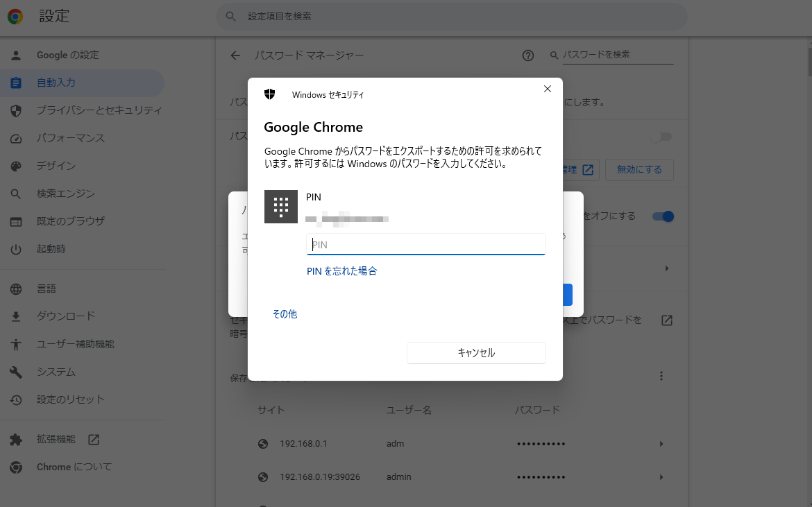Click the 既定のブラウザ window icon
Image resolution: width=812 pixels, height=507 pixels.
pos(16,222)
